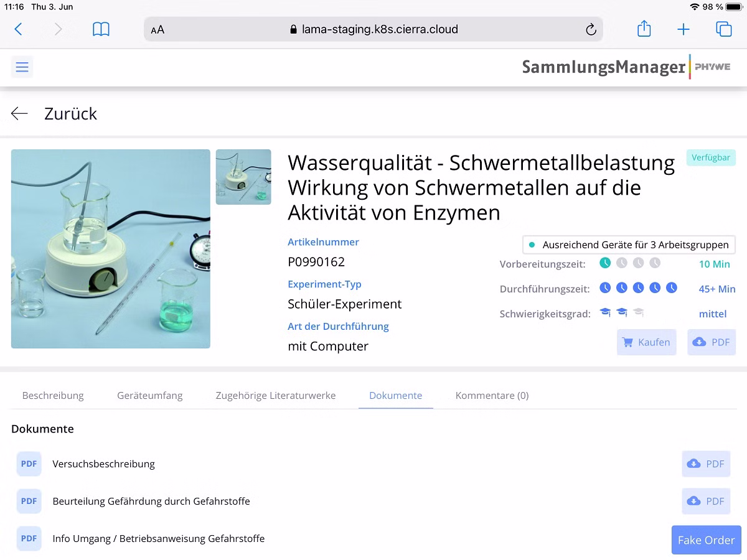Image resolution: width=747 pixels, height=560 pixels.
Task: Click the Zurück back arrow
Action: click(x=20, y=113)
